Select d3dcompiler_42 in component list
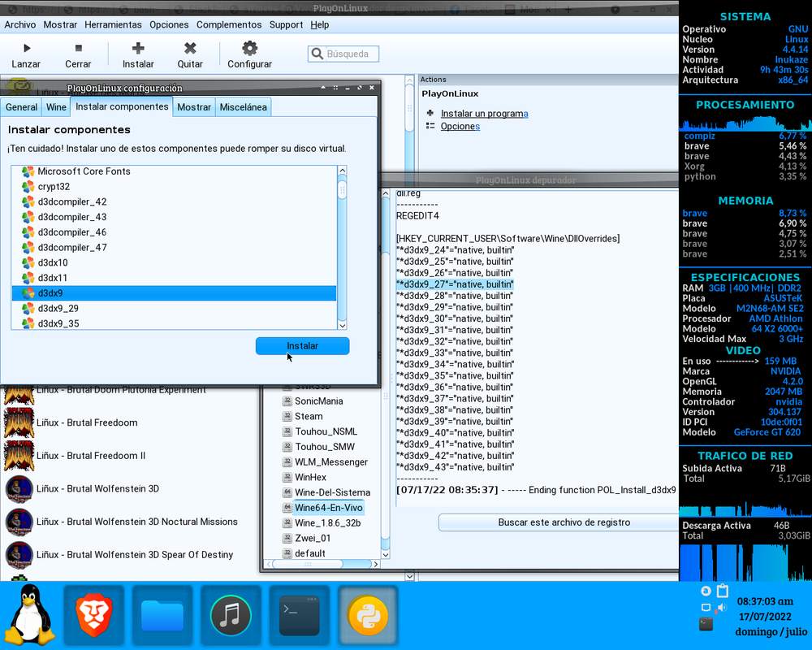 pyautogui.click(x=174, y=201)
